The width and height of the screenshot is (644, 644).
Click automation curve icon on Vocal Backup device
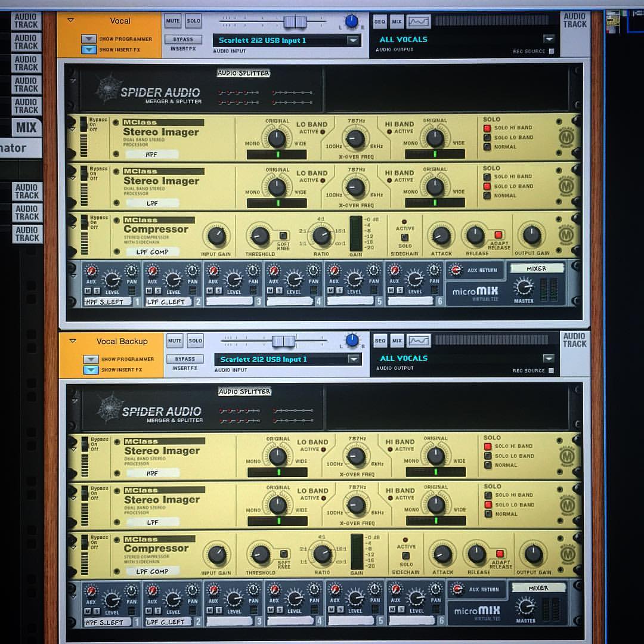click(419, 340)
